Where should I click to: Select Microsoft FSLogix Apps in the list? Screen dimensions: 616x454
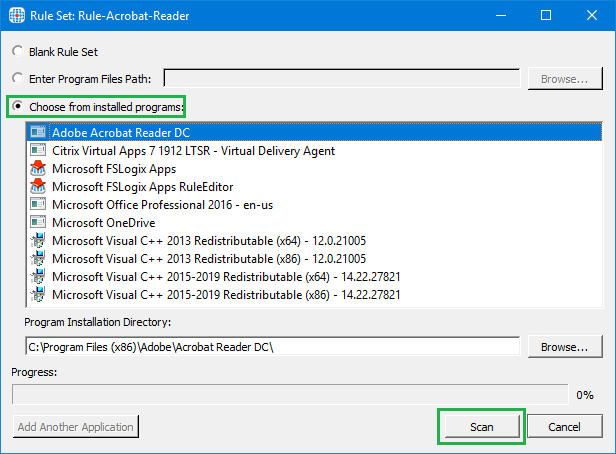click(314, 168)
